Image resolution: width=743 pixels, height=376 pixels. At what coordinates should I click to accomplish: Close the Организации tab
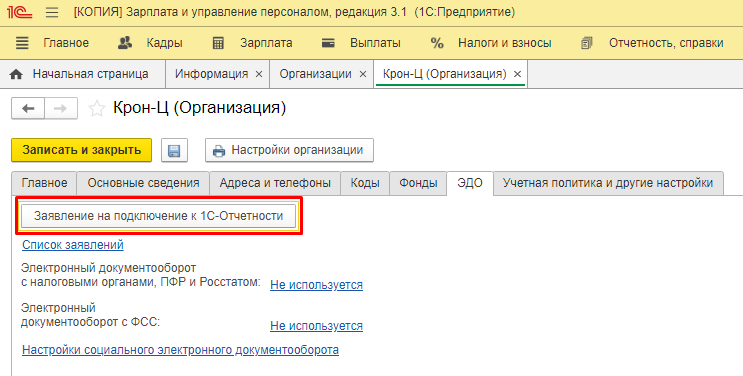click(362, 74)
